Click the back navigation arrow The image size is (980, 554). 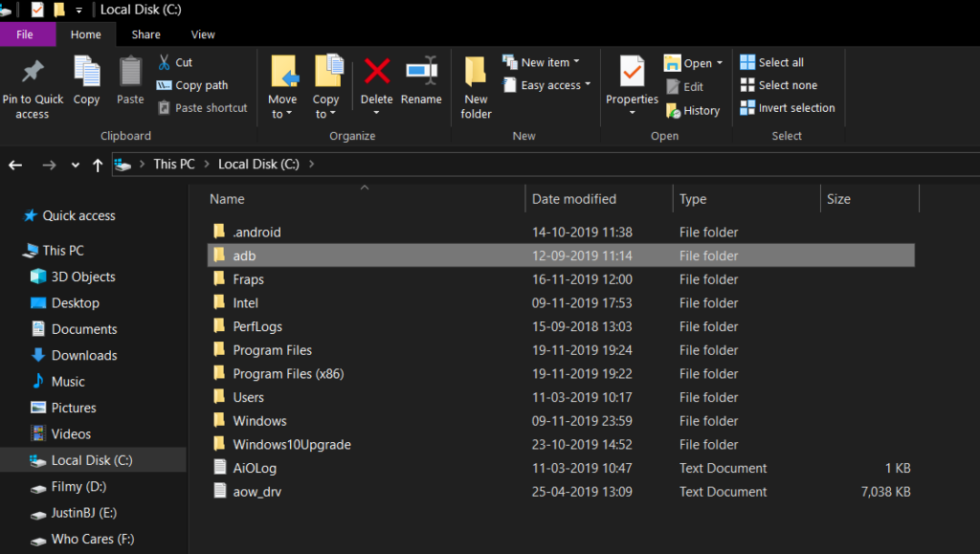[15, 165]
